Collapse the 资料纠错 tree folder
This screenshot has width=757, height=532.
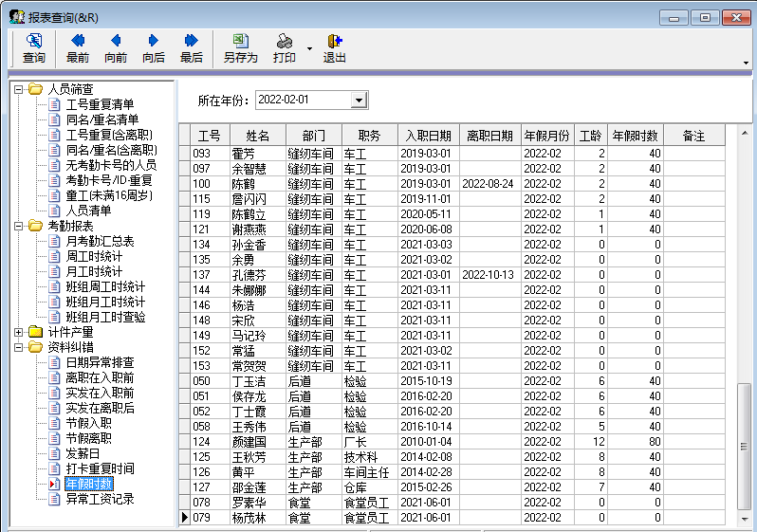tap(18, 347)
